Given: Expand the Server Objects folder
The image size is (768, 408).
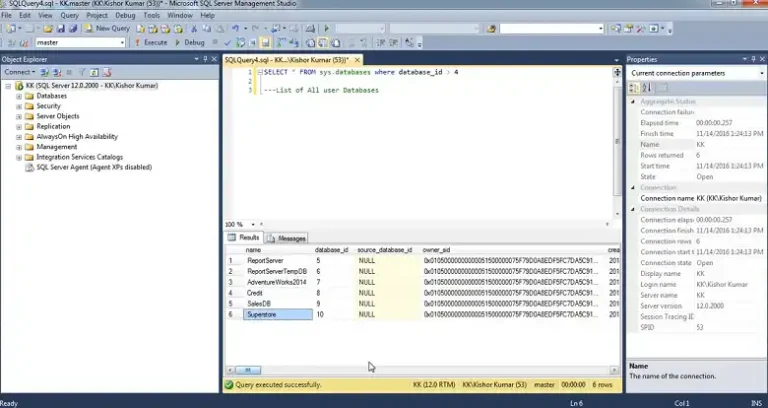Looking at the screenshot, I should click(x=19, y=117).
